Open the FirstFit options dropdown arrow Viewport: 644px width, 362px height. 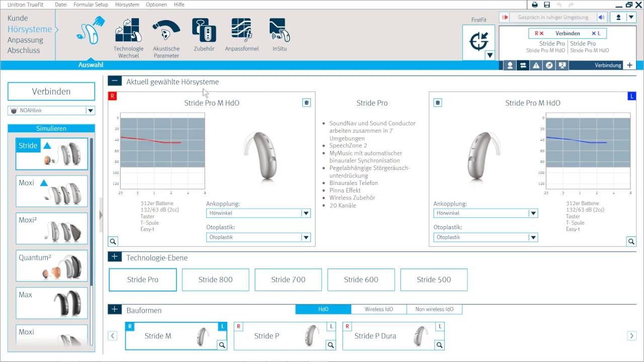point(490,55)
